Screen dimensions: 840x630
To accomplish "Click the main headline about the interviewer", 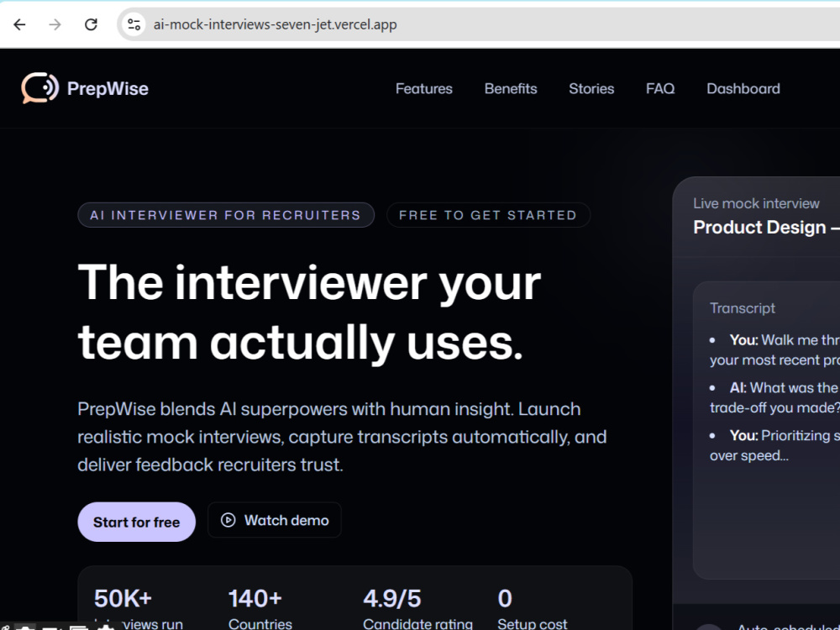I will pos(309,312).
